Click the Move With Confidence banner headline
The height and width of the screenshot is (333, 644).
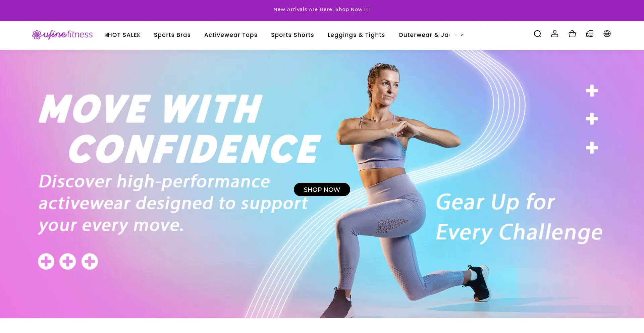(180, 128)
